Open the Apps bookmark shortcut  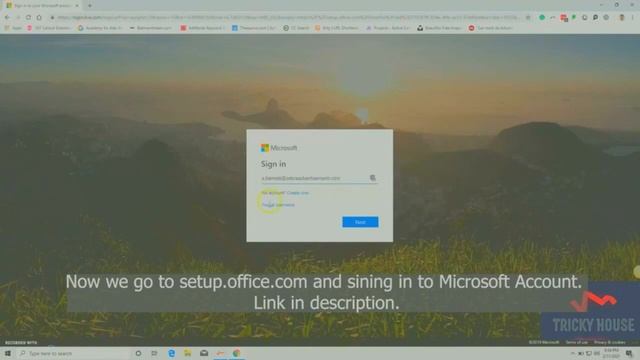[13, 28]
